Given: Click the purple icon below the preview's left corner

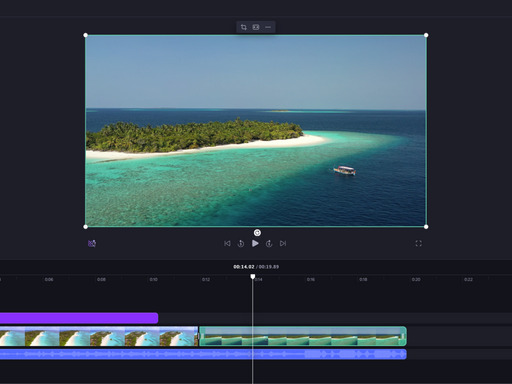Looking at the screenshot, I should (92, 243).
